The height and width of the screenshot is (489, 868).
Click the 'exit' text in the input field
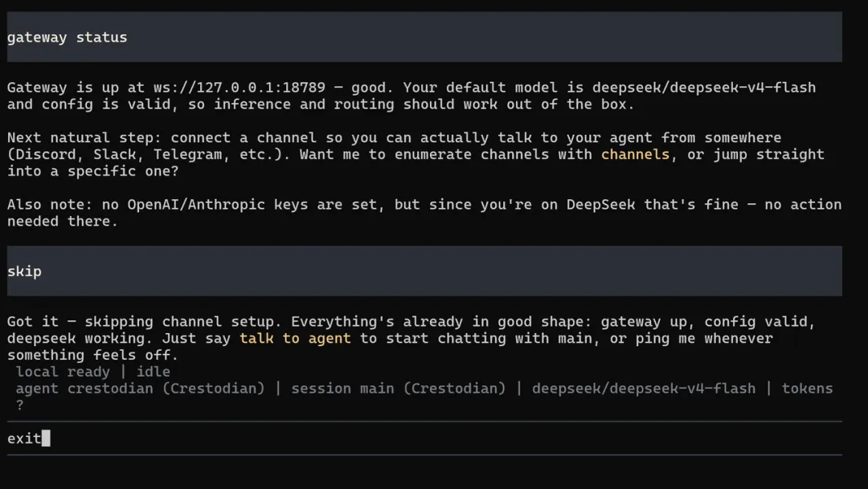tap(24, 438)
